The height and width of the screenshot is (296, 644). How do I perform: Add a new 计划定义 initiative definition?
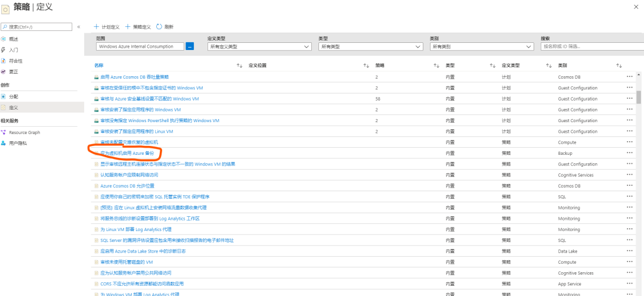tap(107, 27)
